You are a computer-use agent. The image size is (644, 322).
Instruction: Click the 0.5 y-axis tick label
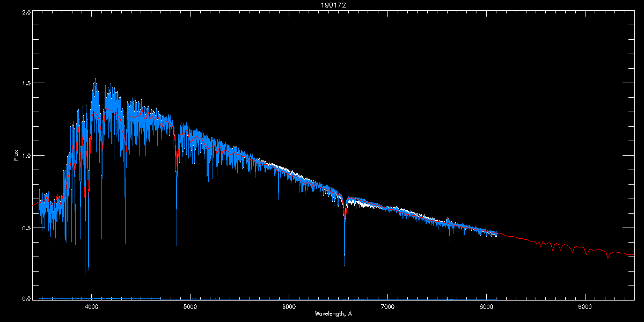[26, 228]
